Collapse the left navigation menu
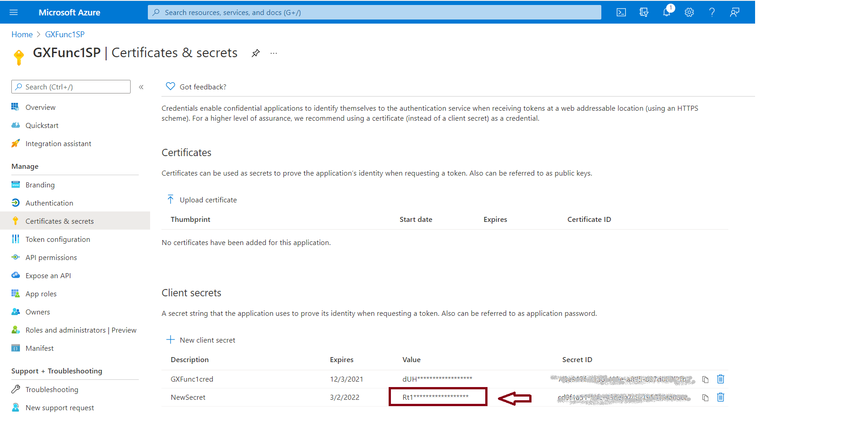The image size is (868, 422). click(141, 87)
